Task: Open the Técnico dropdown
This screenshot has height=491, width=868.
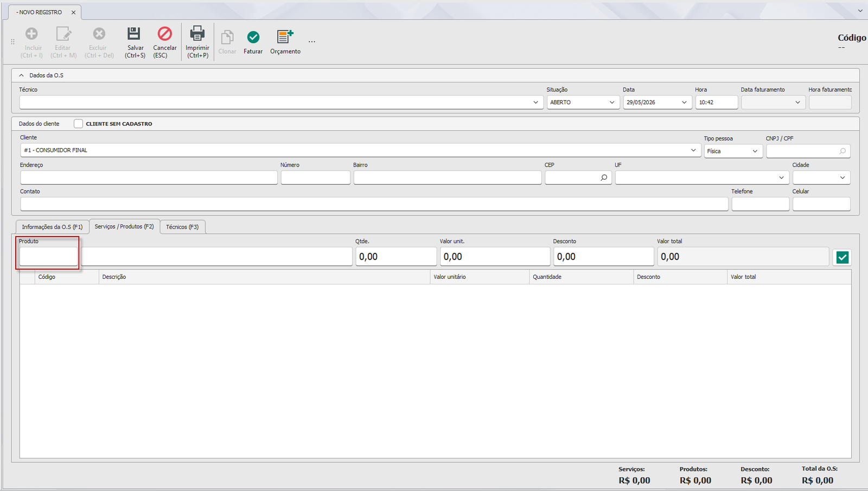Action: [535, 103]
